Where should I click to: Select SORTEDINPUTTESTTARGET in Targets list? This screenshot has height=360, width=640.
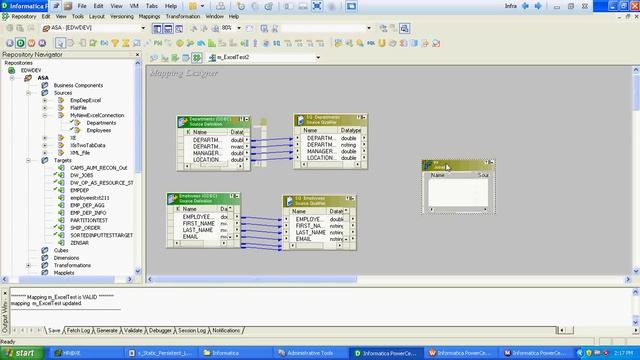click(x=102, y=236)
